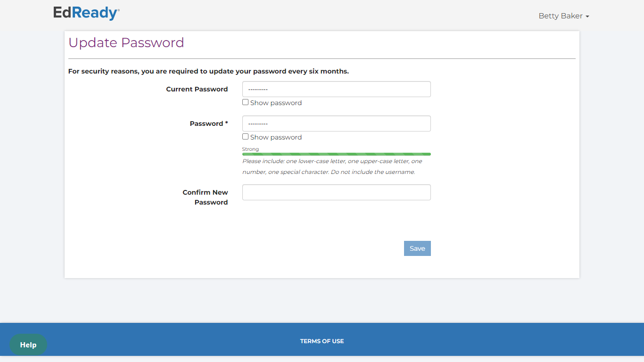Click the security reasons notice text
Viewport: 644px width, 362px height.
tap(208, 71)
